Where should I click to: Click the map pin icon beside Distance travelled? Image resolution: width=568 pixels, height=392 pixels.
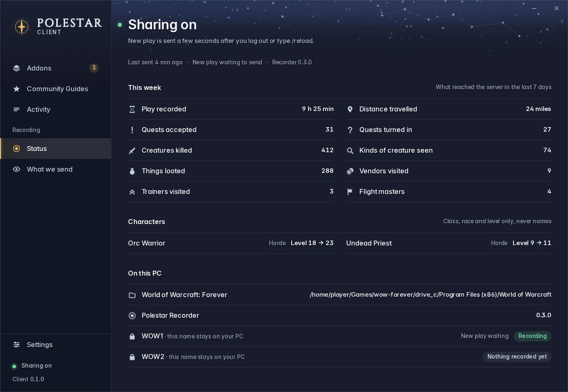350,109
